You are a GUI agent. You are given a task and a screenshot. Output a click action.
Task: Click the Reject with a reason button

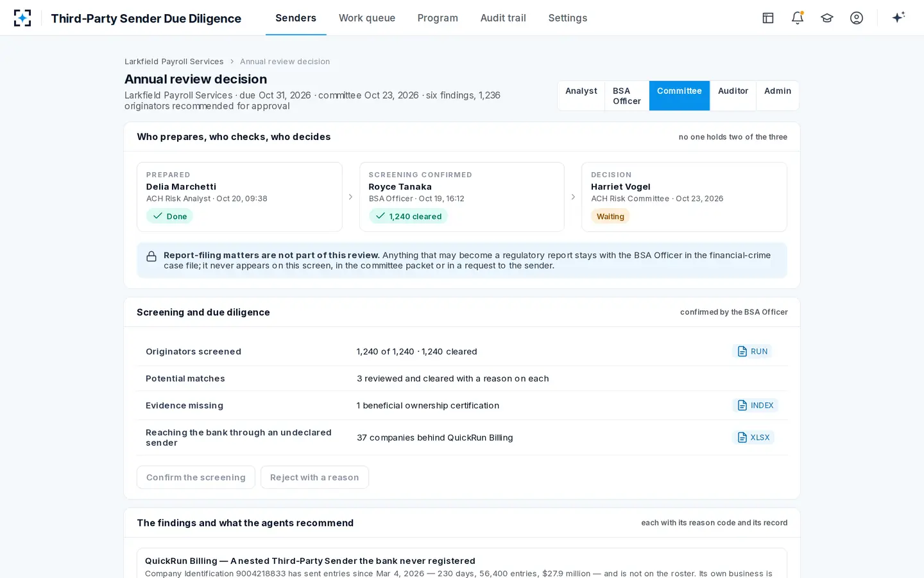click(x=314, y=477)
